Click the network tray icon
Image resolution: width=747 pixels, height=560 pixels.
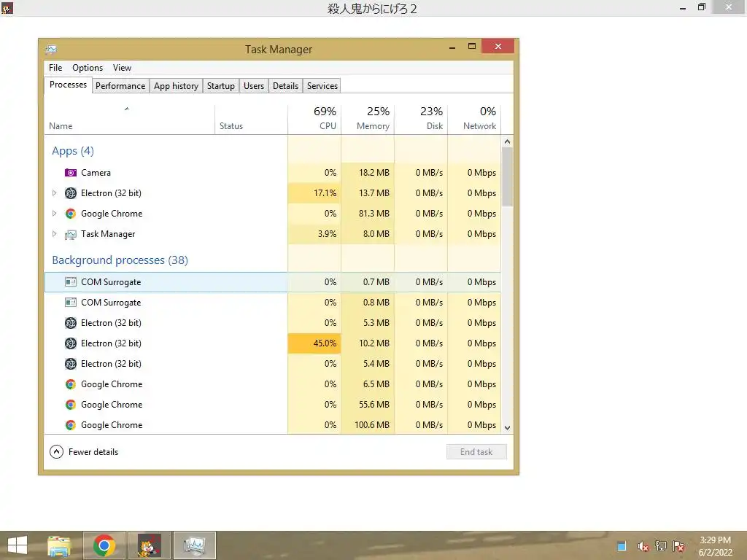[x=661, y=546]
